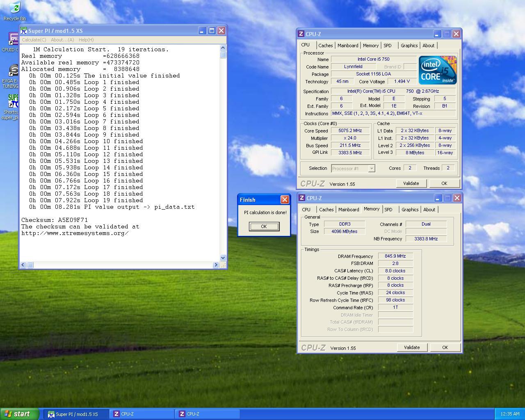This screenshot has width=525, height=420.
Task: Click the DRAM Frequency value 845.9 MHz
Action: click(395, 256)
